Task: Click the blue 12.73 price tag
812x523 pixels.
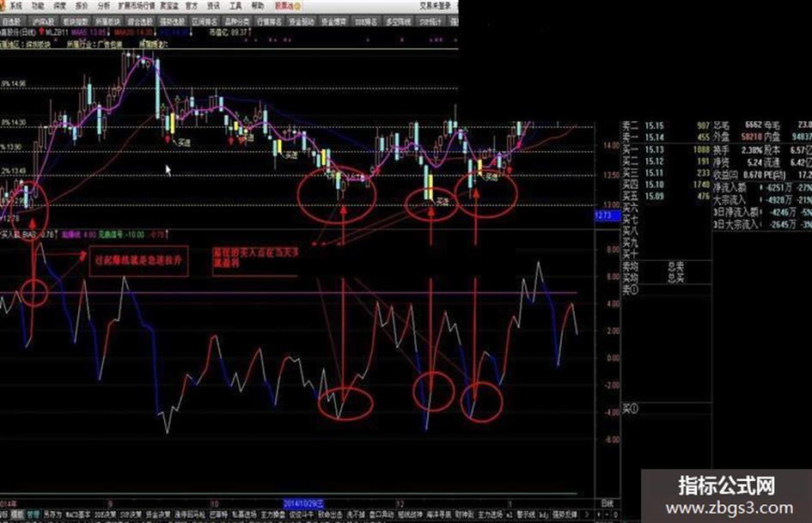Action: (607, 216)
